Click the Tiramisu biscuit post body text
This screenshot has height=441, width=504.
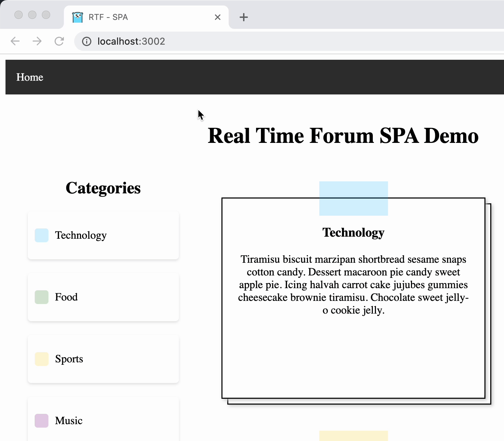coord(353,285)
